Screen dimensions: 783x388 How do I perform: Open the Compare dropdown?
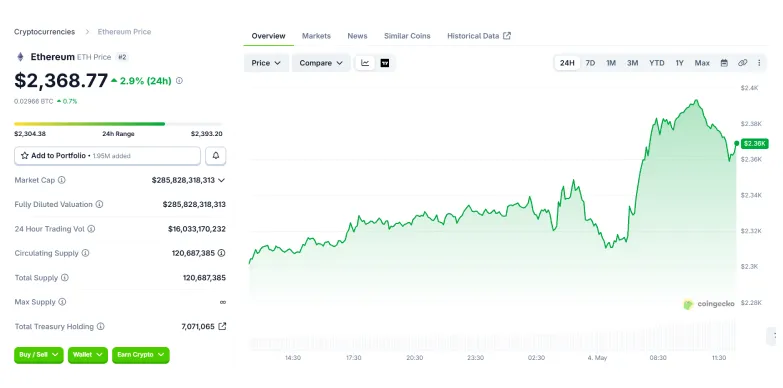pos(321,63)
